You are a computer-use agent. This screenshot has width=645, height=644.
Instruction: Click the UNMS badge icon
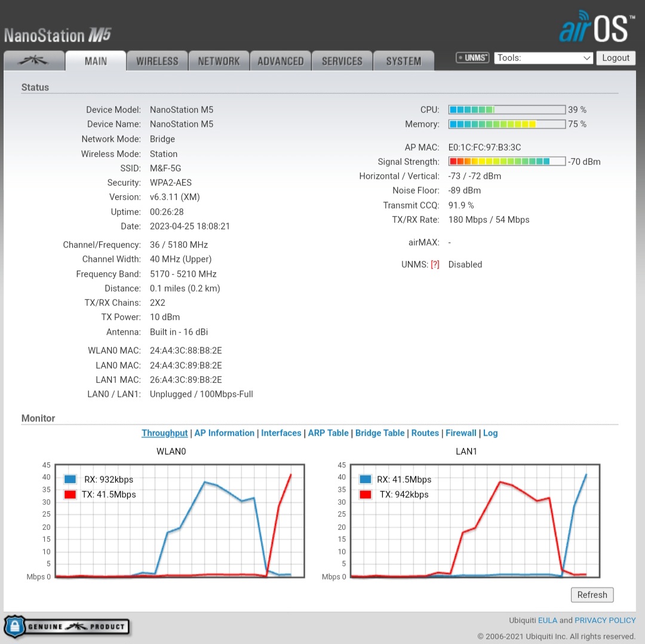click(472, 58)
